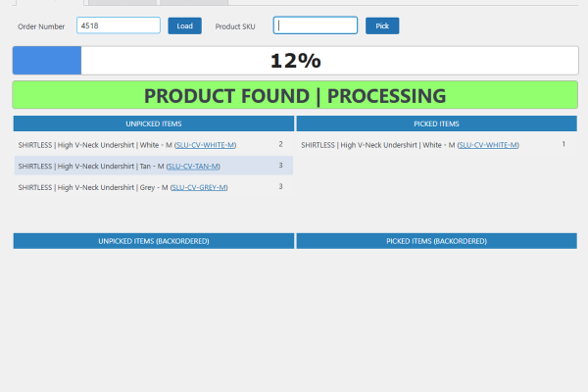Switch to the third tab at top

tap(193, 3)
